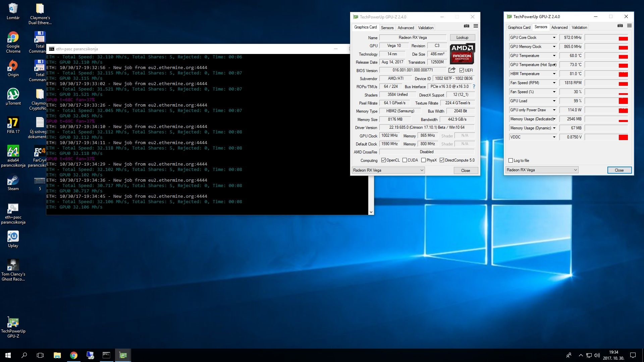The width and height of the screenshot is (644, 362).
Task: Open the Uplay desktop icon
Action: [13, 237]
